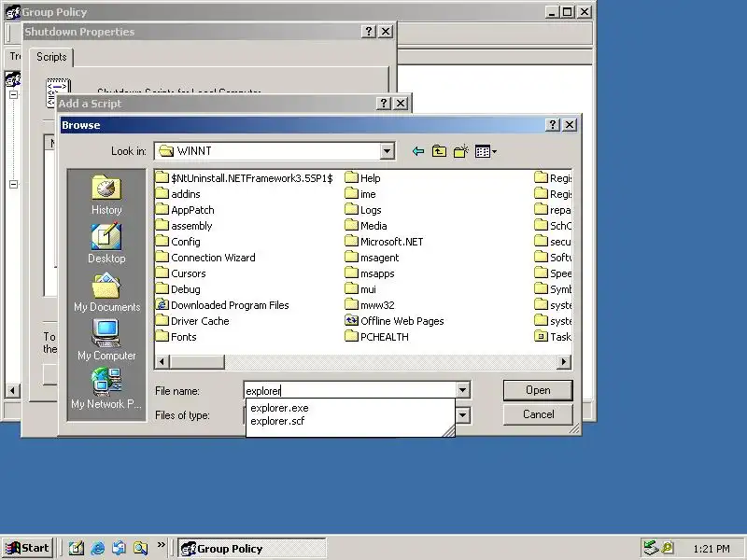Image resolution: width=747 pixels, height=560 pixels.
Task: Select the AppPatch folder
Action: coord(185,210)
